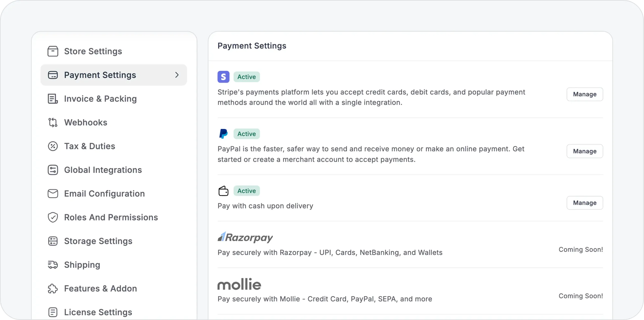This screenshot has height=320, width=644.
Task: Click the PayPal logo icon
Action: pos(223,134)
